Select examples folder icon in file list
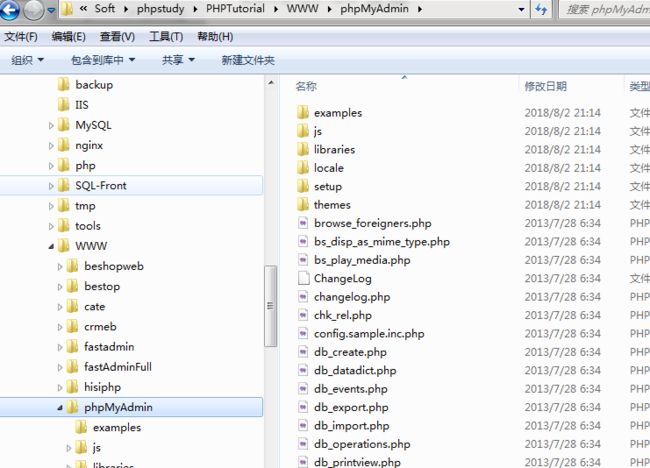 [303, 112]
